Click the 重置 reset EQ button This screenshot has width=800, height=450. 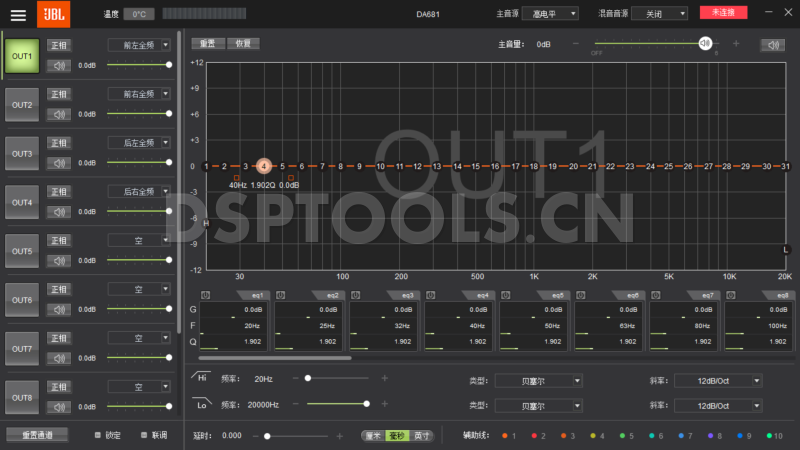pos(208,44)
